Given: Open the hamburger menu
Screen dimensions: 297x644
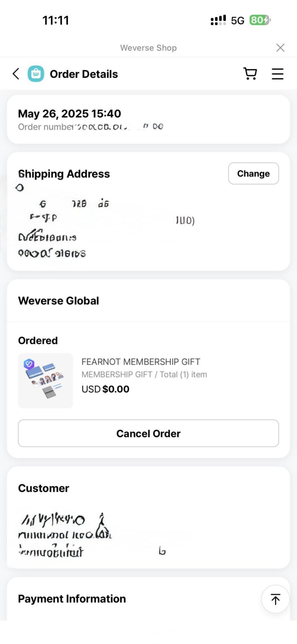Looking at the screenshot, I should pos(277,74).
